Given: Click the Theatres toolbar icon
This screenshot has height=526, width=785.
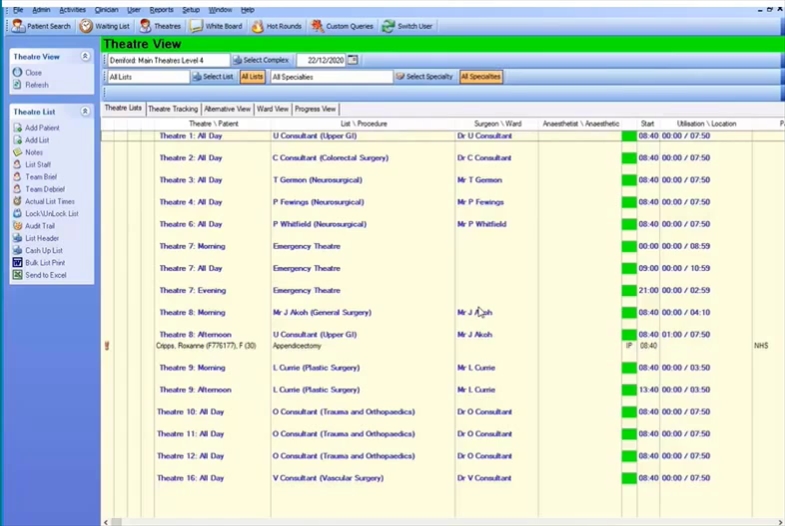Looking at the screenshot, I should pyautogui.click(x=160, y=26).
